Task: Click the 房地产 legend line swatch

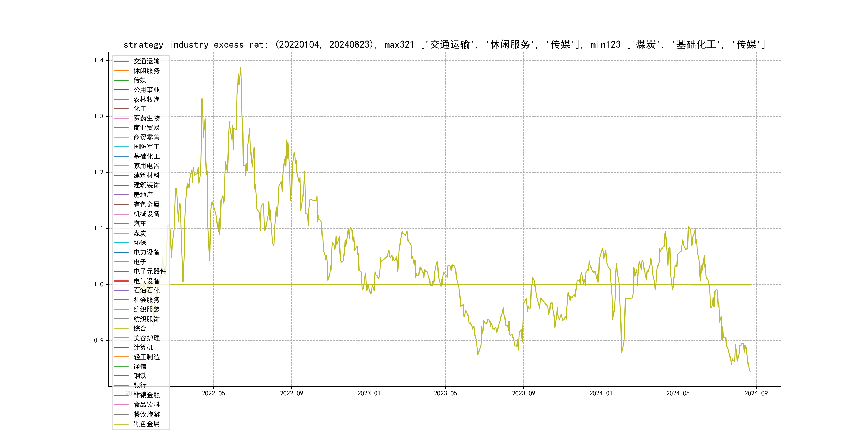Action: pos(121,195)
